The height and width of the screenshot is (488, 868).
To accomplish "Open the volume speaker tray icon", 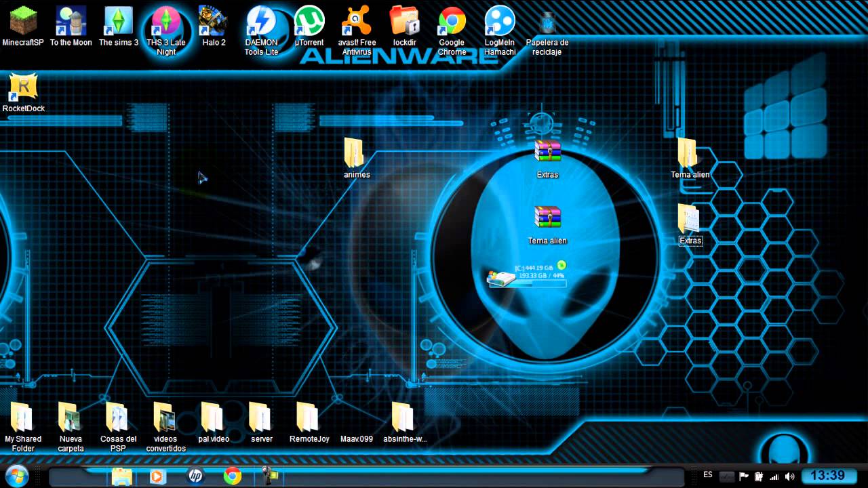I will click(789, 476).
